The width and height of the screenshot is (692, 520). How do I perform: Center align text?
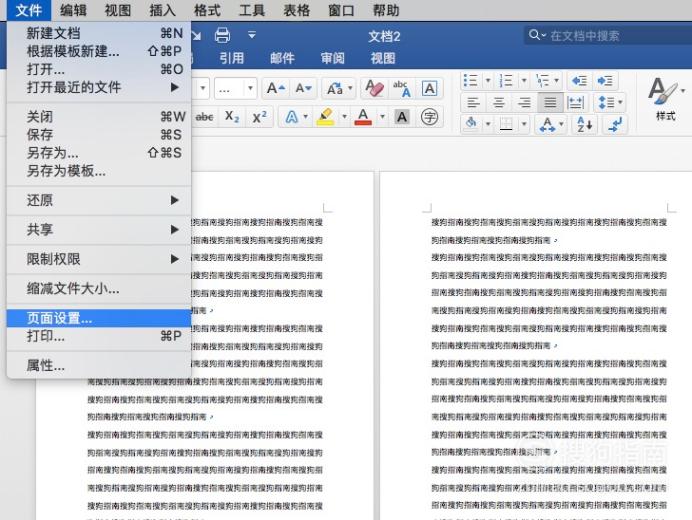[499, 103]
